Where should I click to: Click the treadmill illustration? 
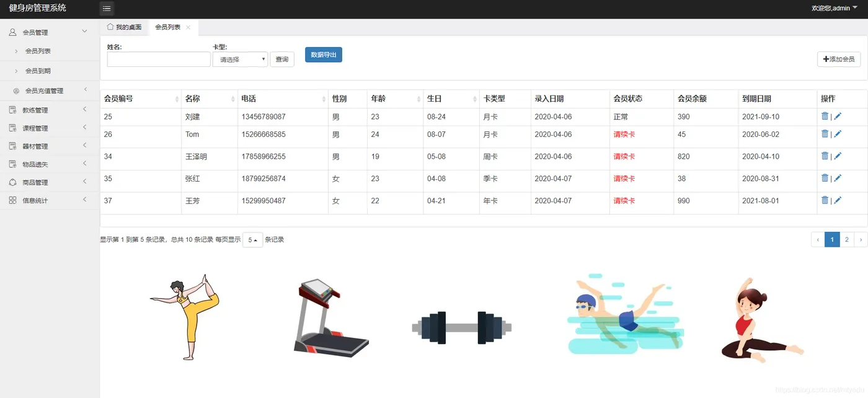click(332, 318)
